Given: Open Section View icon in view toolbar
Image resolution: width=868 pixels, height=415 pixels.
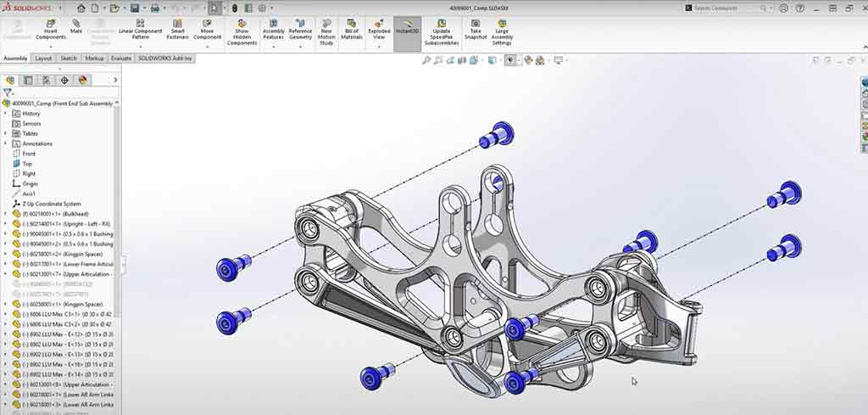Looking at the screenshot, I should [461, 60].
